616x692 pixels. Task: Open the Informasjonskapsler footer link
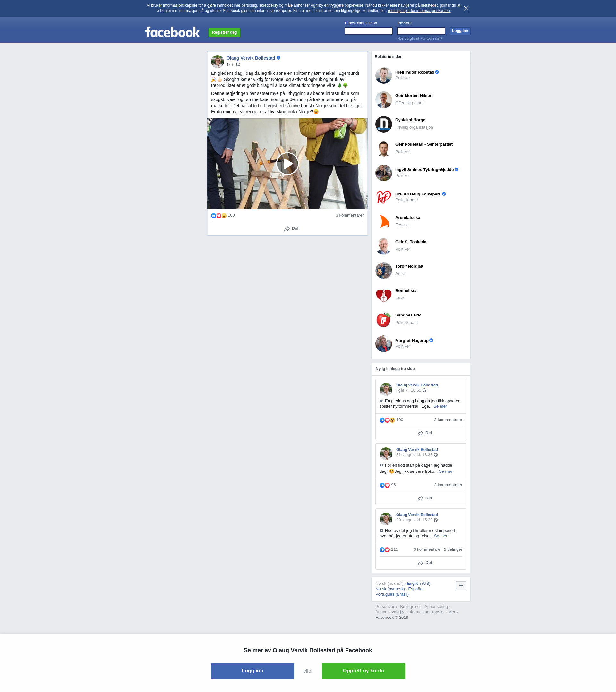click(426, 612)
